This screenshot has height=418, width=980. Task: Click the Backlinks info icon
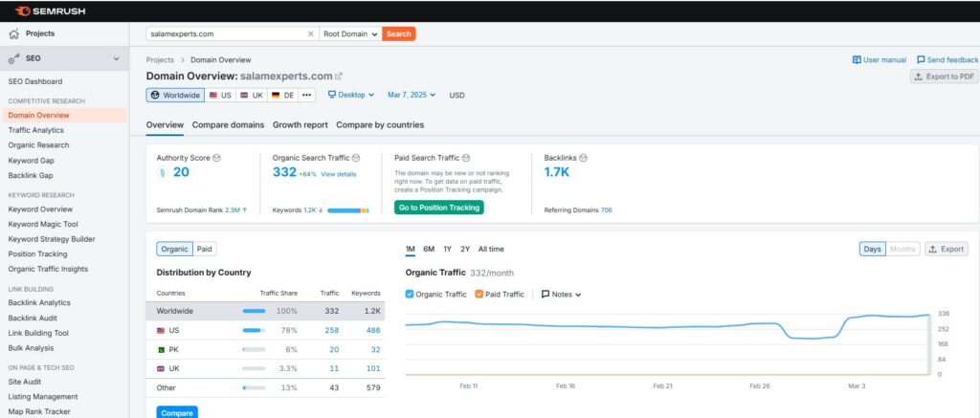tap(583, 158)
